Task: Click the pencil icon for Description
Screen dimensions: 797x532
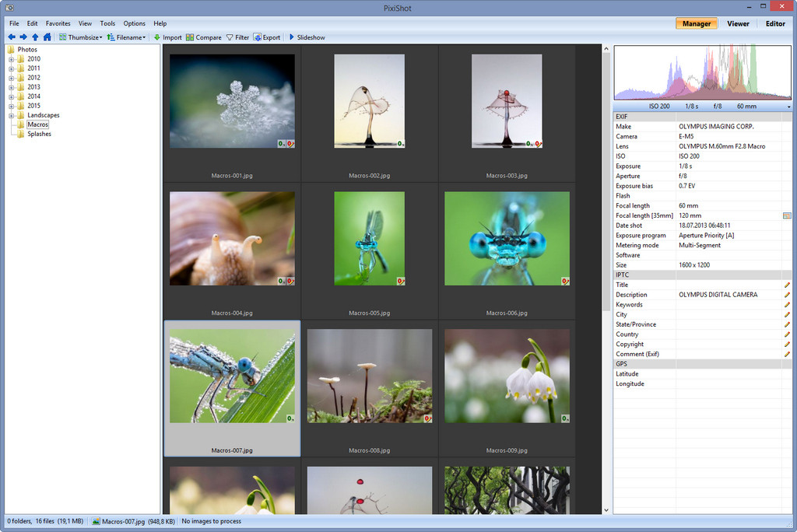Action: pyautogui.click(x=787, y=295)
